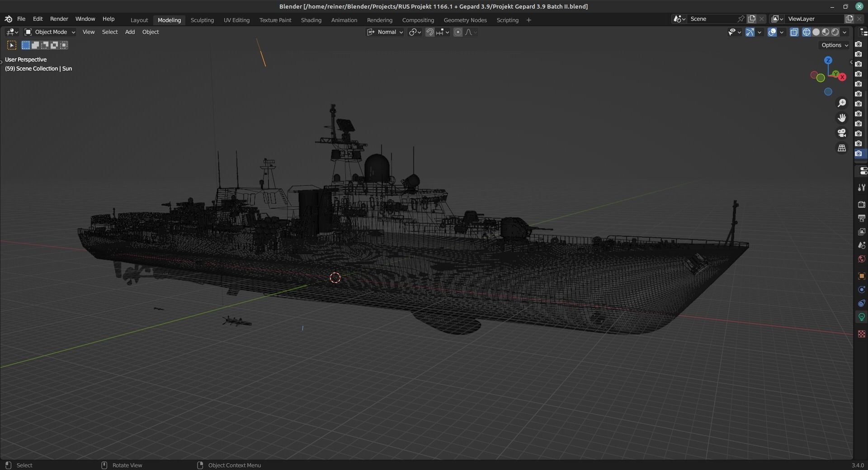Image resolution: width=868 pixels, height=470 pixels.
Task: Snap view to Z axis on gizmo
Action: tap(828, 60)
